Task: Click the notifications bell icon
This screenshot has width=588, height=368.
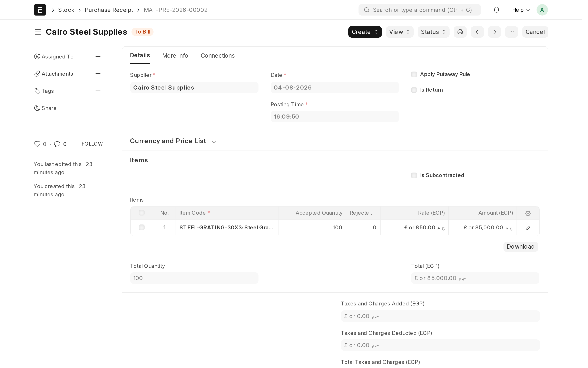Action: click(496, 10)
